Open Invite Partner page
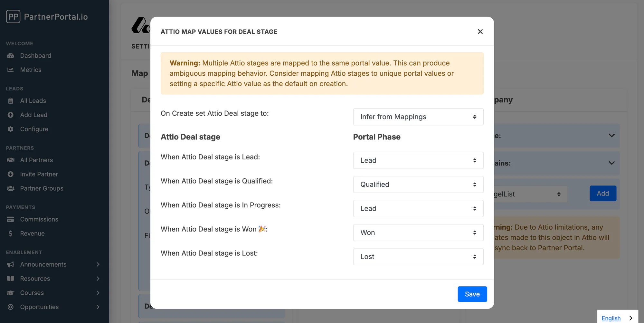Screen dimensions: 644x323 pyautogui.click(x=39, y=174)
